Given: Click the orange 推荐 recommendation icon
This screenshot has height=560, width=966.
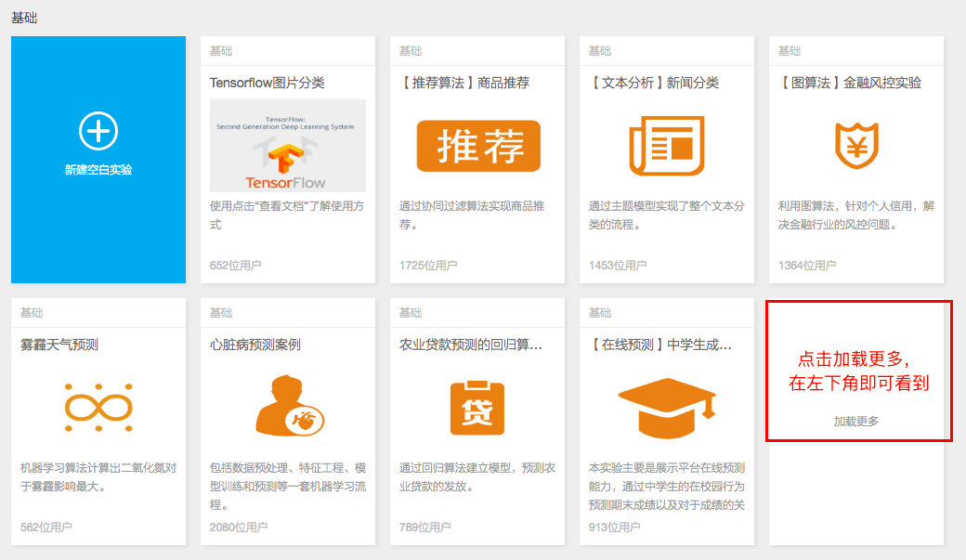Looking at the screenshot, I should (478, 146).
